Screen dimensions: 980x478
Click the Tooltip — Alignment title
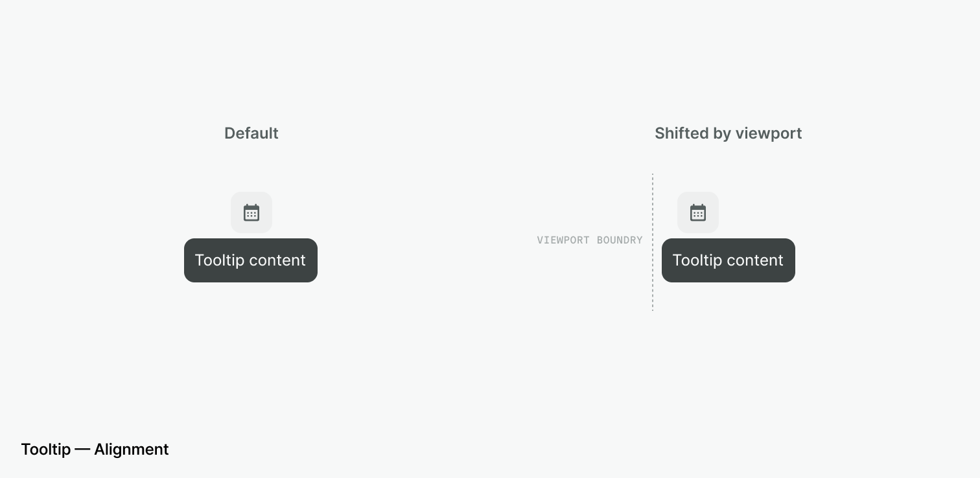(x=95, y=450)
